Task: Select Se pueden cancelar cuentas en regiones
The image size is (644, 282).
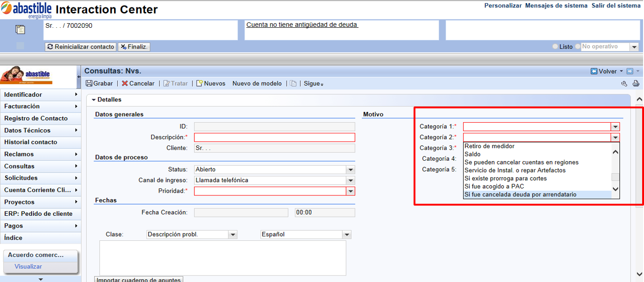Action: [537, 163]
